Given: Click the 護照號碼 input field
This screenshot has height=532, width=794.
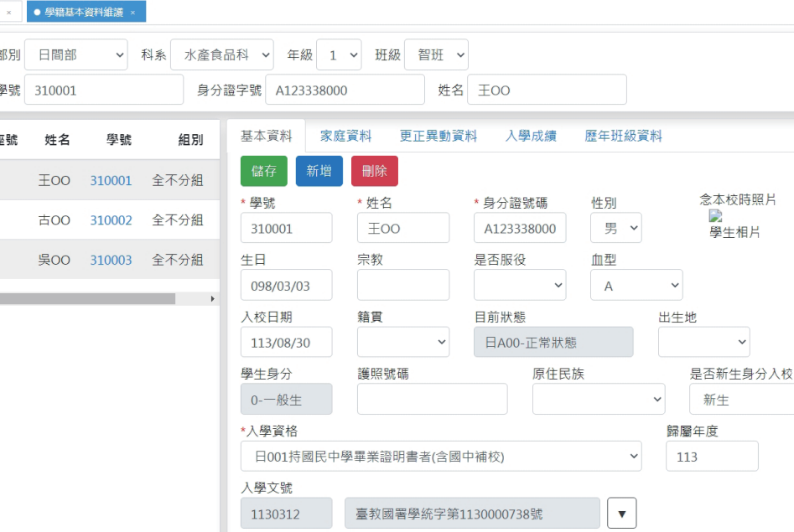Looking at the screenshot, I should pos(433,400).
